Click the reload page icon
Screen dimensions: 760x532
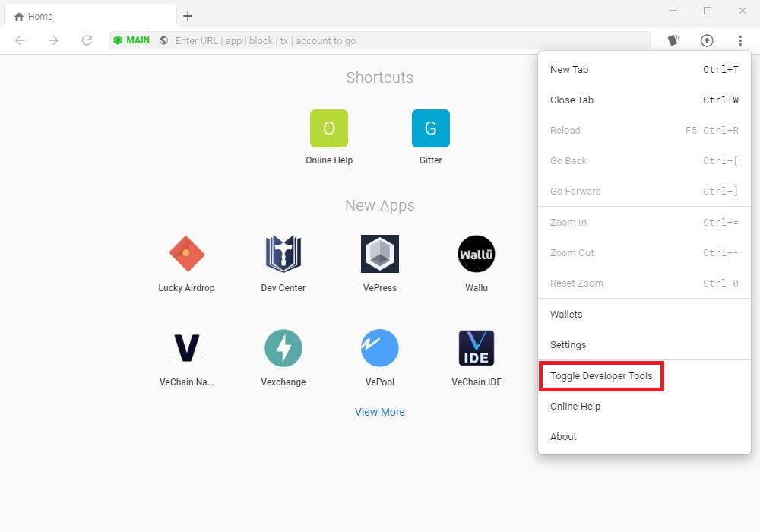[87, 40]
